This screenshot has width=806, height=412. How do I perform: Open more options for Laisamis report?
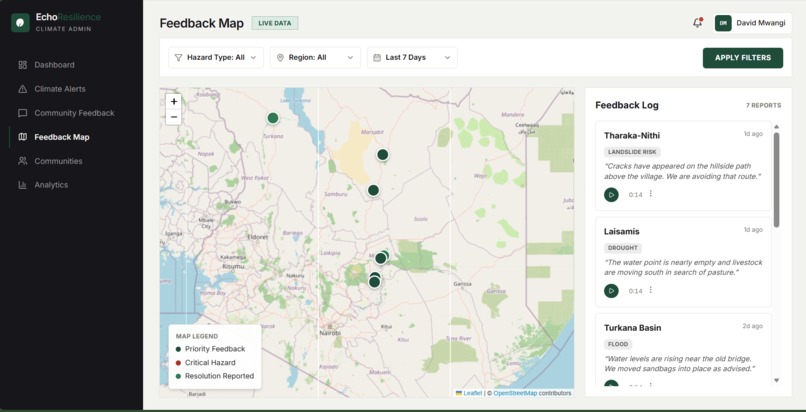tap(651, 290)
